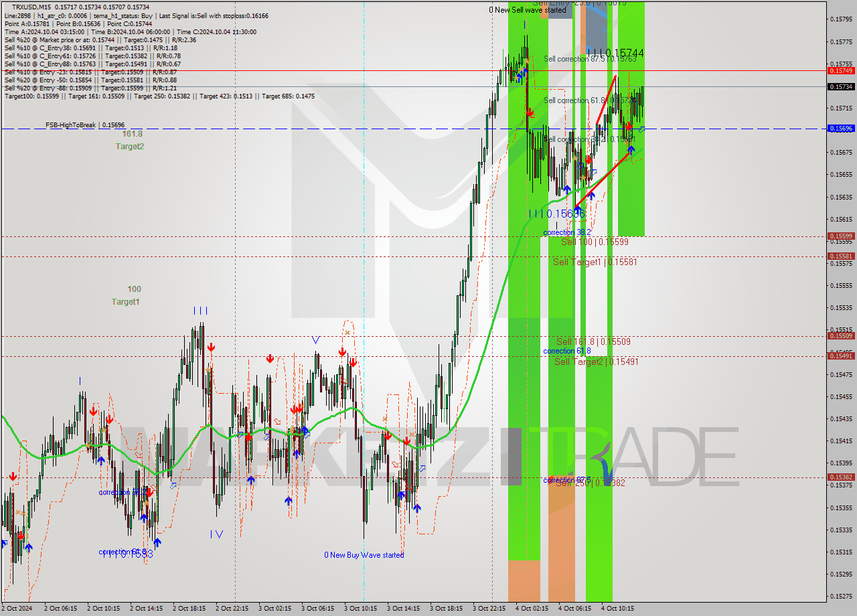Click the 0.15491 red price tag
The image size is (857, 616).
841,356
